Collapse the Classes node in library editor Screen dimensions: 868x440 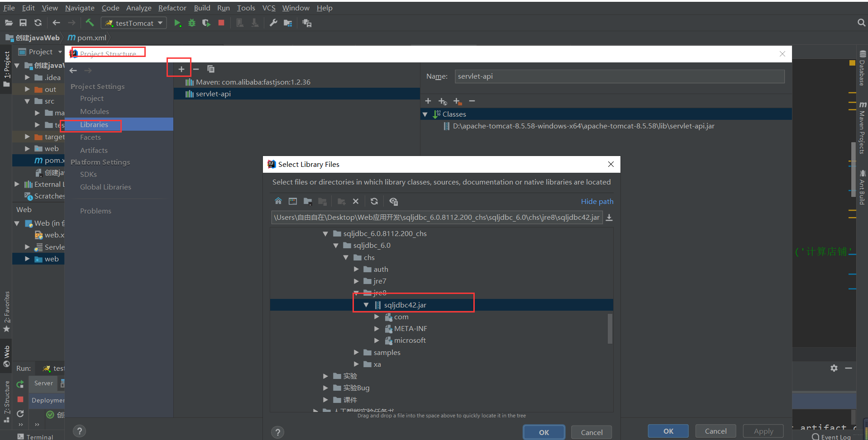(x=425, y=114)
